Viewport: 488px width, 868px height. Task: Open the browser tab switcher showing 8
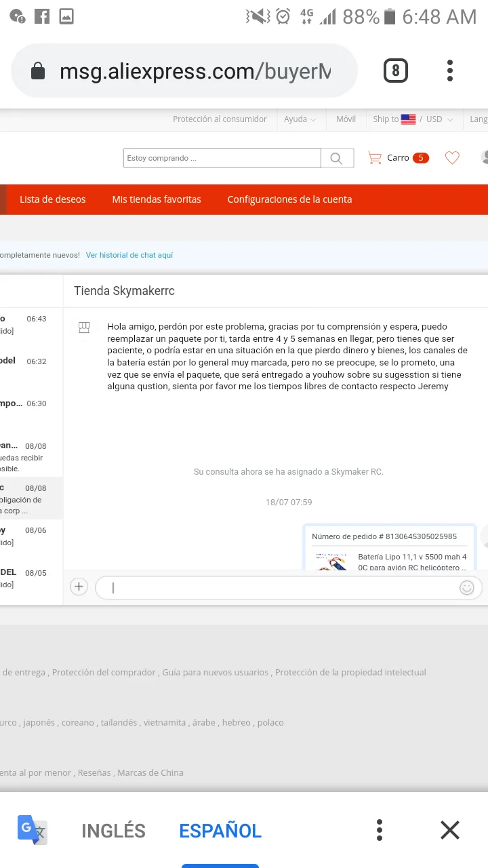[x=396, y=71]
